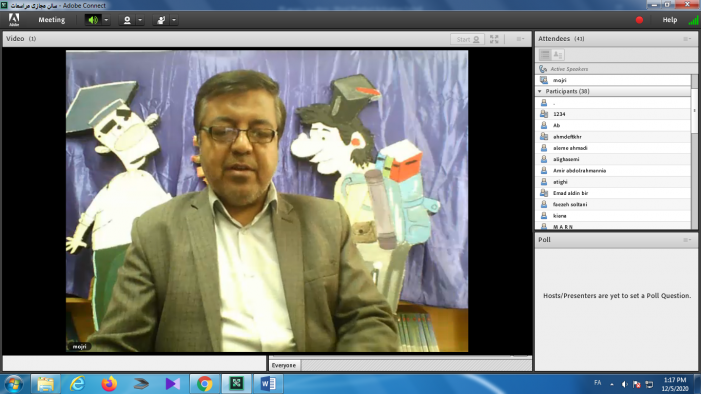
Task: Toggle the speaker audio icon
Action: pyautogui.click(x=93, y=20)
